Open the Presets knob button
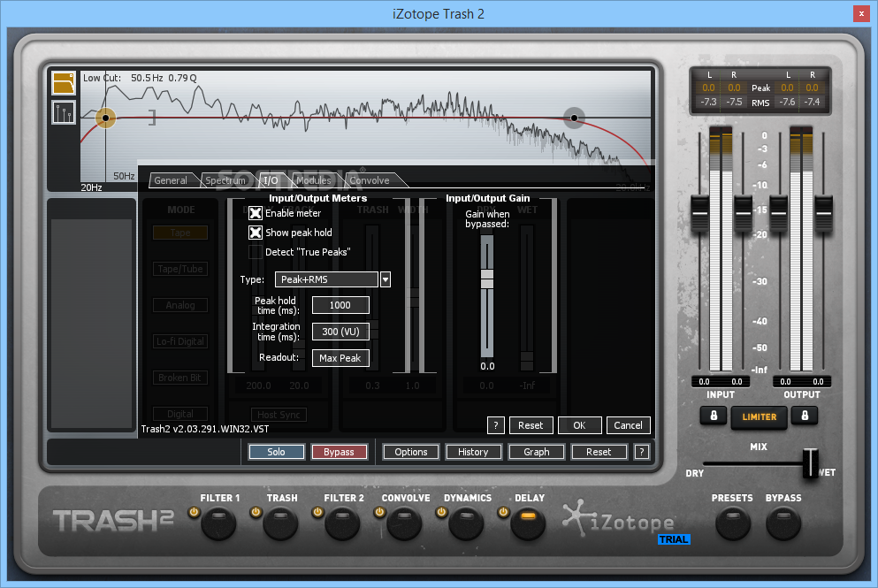878x588 pixels. pyautogui.click(x=732, y=523)
